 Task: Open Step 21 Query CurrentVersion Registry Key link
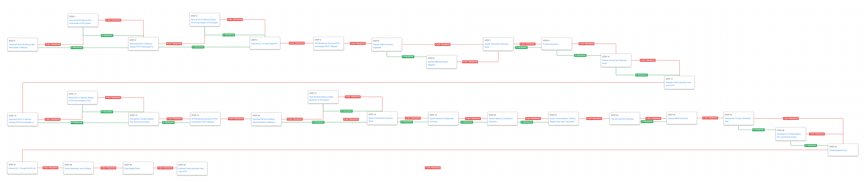[x=562, y=119]
